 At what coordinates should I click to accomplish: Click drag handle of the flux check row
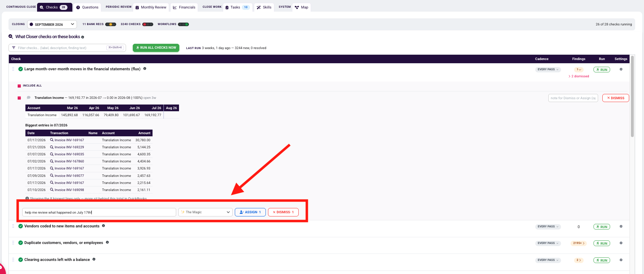(x=13, y=69)
